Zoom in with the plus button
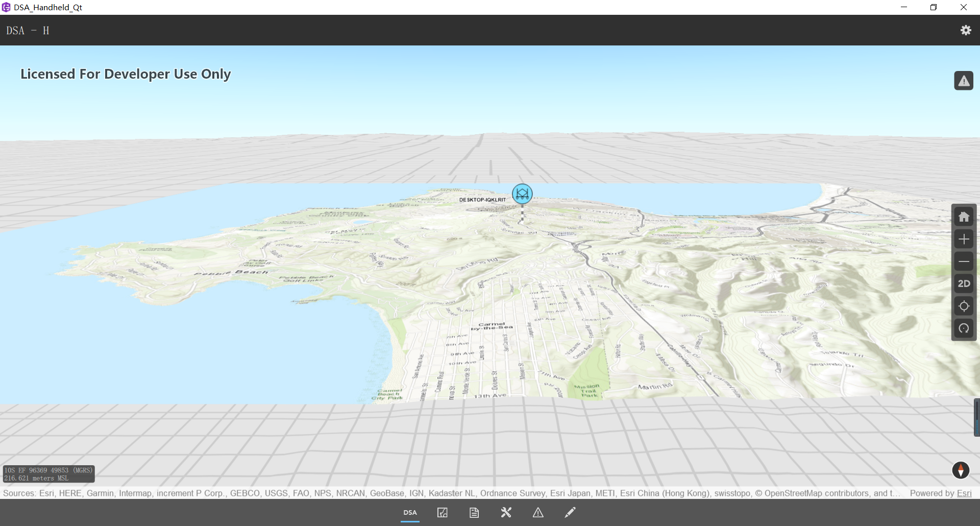The image size is (980, 526). pos(964,239)
